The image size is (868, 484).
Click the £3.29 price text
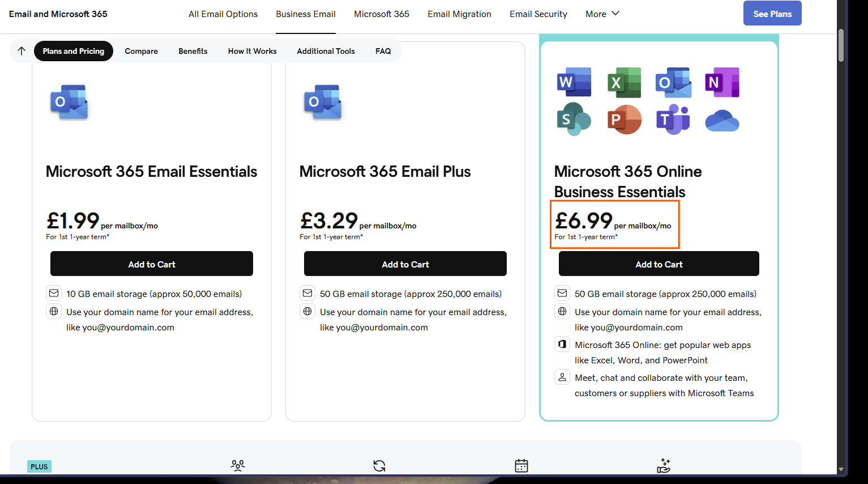point(329,220)
